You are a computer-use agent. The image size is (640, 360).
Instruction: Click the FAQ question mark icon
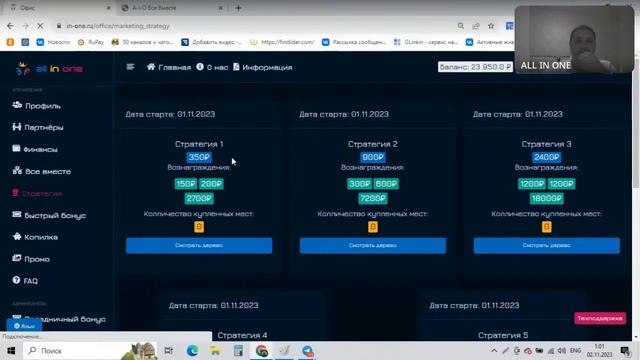coord(16,280)
